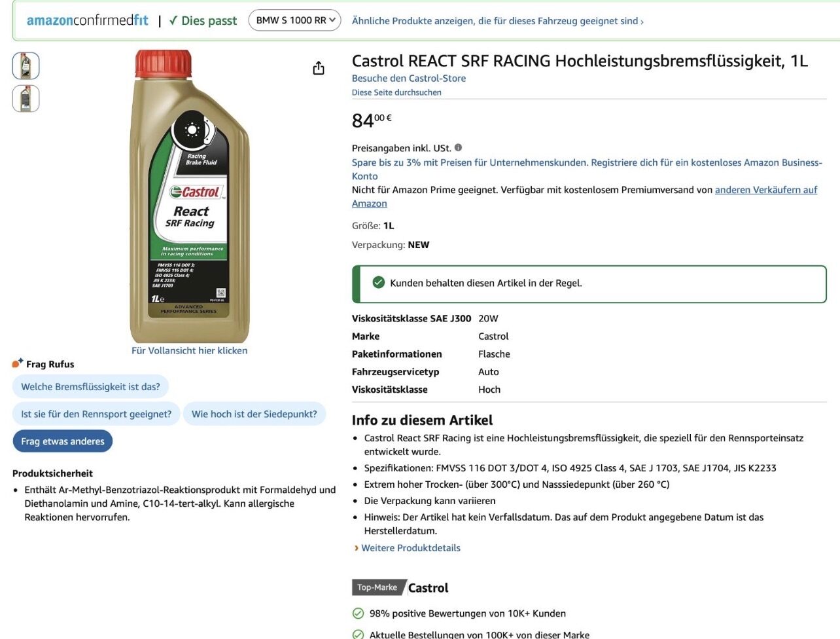
Task: Select the second product thumbnail
Action: [x=26, y=99]
